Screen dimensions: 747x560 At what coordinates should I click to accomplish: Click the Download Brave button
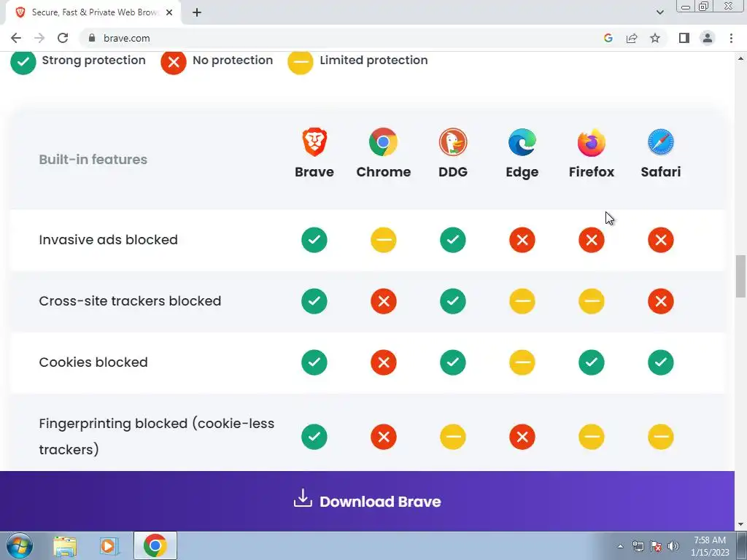[368, 501]
